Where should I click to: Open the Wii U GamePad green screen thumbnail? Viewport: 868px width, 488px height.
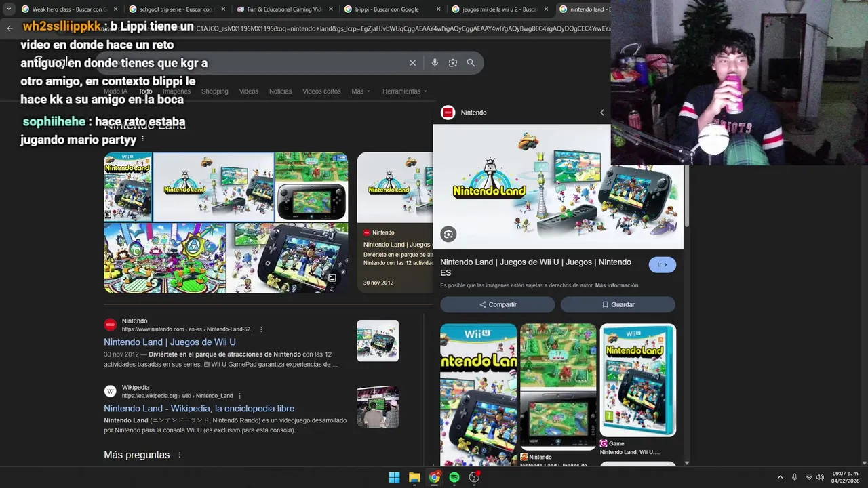coord(311,186)
